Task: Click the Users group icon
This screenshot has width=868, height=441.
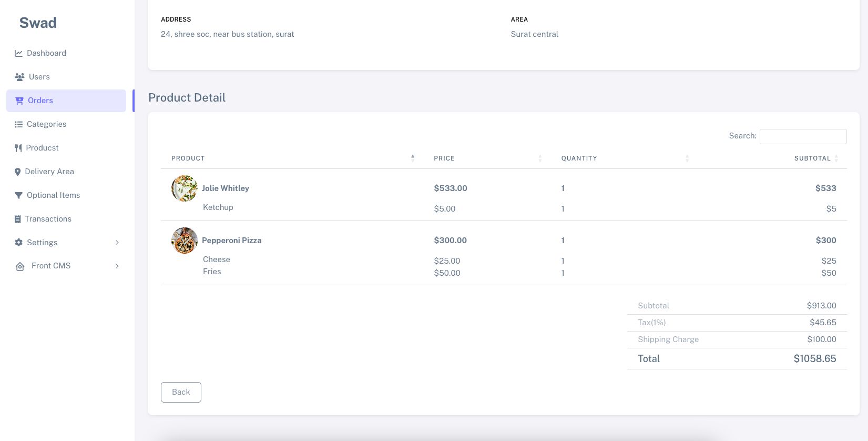Action: (x=19, y=77)
